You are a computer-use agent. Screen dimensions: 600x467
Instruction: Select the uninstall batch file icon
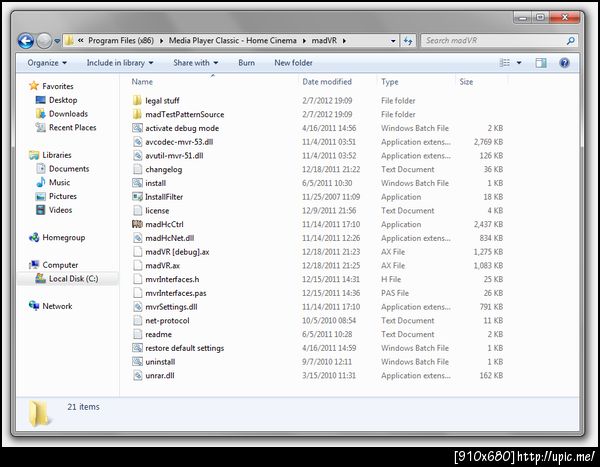click(x=137, y=362)
